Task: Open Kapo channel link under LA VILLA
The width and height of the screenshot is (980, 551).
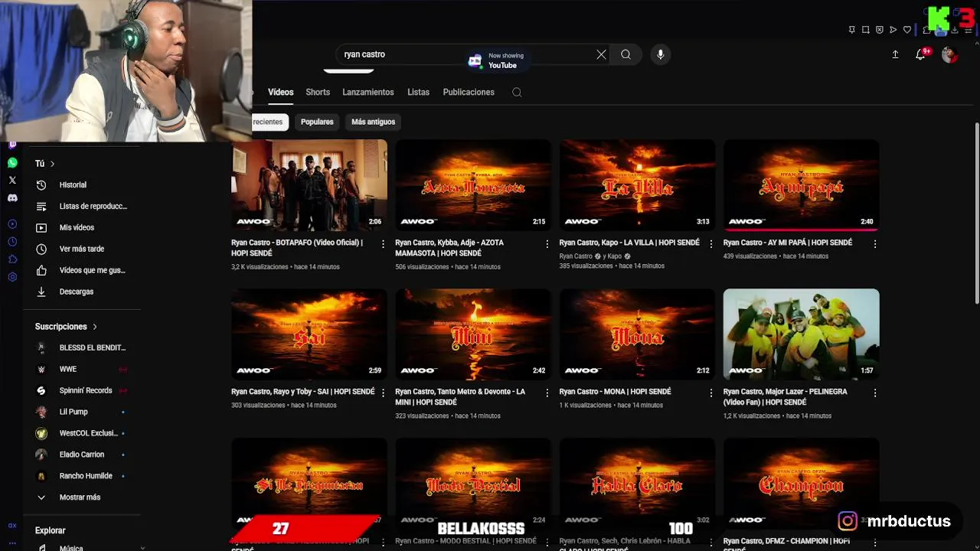Action: (x=614, y=256)
